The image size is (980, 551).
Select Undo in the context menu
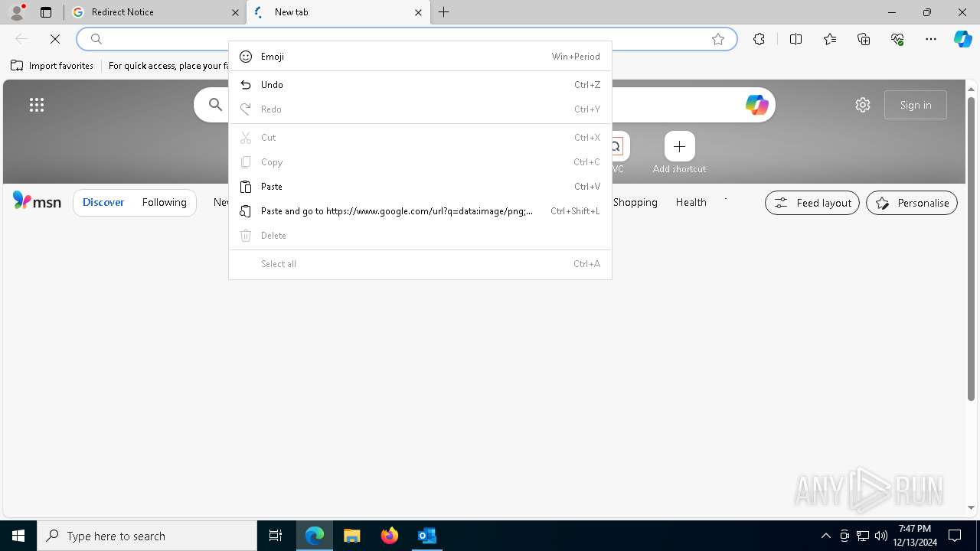pyautogui.click(x=420, y=85)
